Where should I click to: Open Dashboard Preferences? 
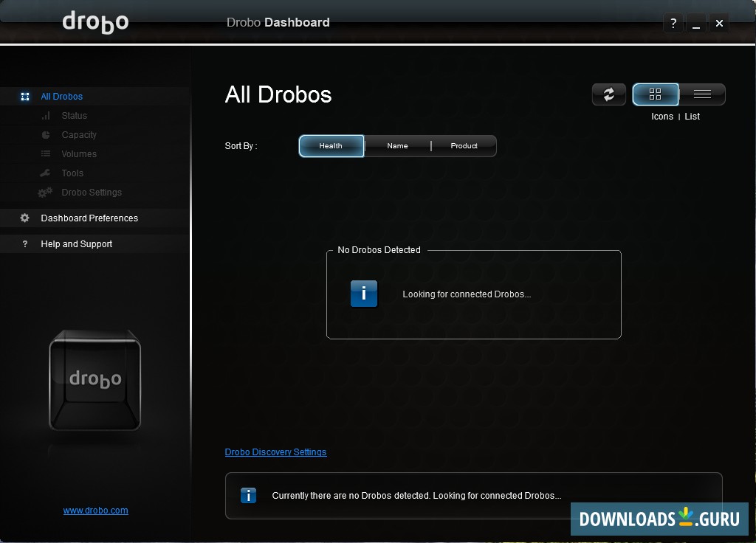click(x=89, y=218)
